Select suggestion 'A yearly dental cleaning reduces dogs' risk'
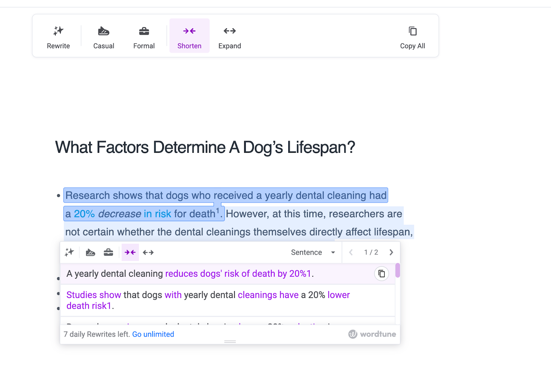Image resolution: width=551 pixels, height=392 pixels. [x=227, y=274]
